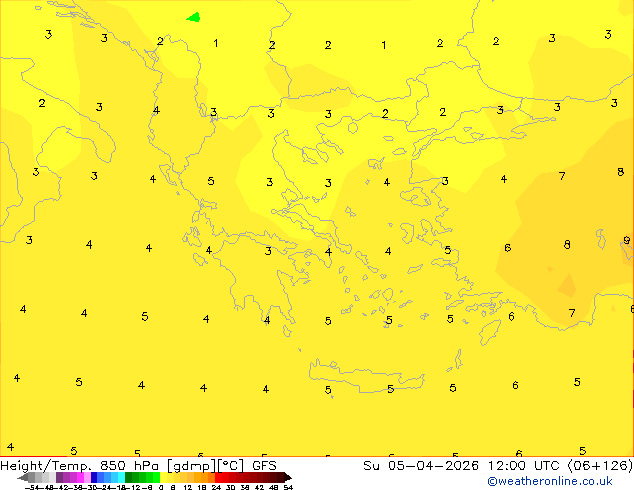Click the (06+126) forecast offset text
This screenshot has width=634, height=490.
pos(600,466)
